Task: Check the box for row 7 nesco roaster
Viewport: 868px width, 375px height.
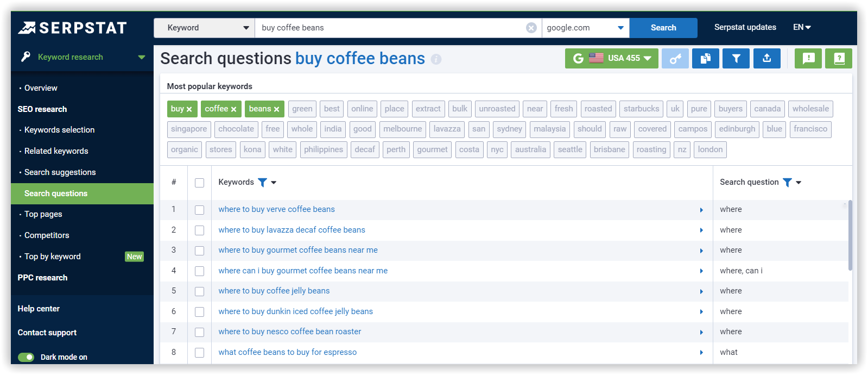Action: (x=200, y=332)
